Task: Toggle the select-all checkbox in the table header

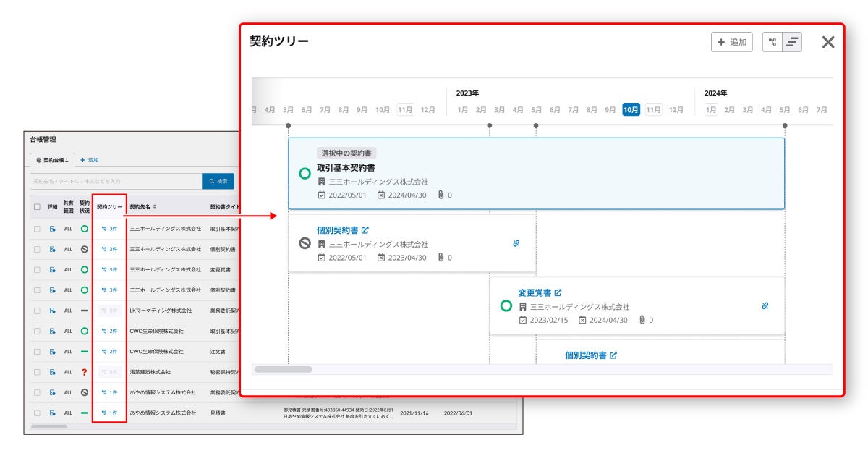Action: click(x=37, y=207)
